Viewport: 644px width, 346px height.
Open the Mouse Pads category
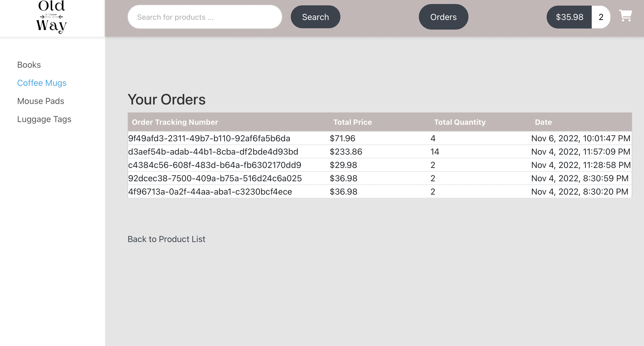point(40,101)
